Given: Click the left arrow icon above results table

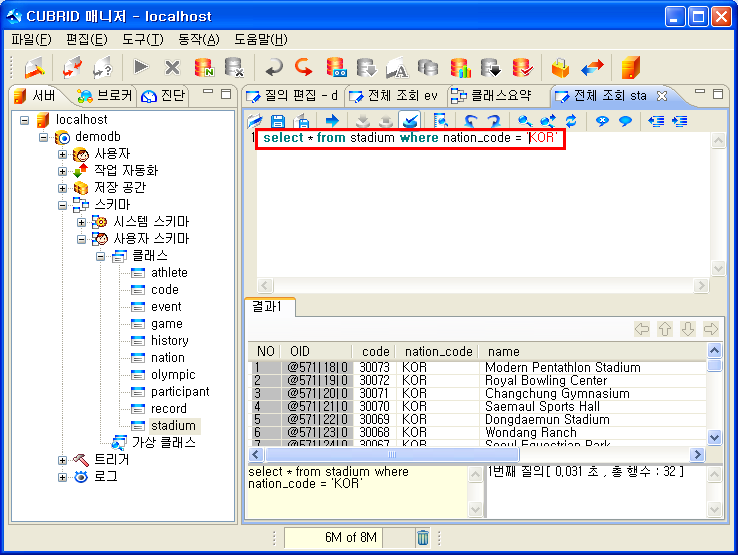Looking at the screenshot, I should (x=642, y=329).
